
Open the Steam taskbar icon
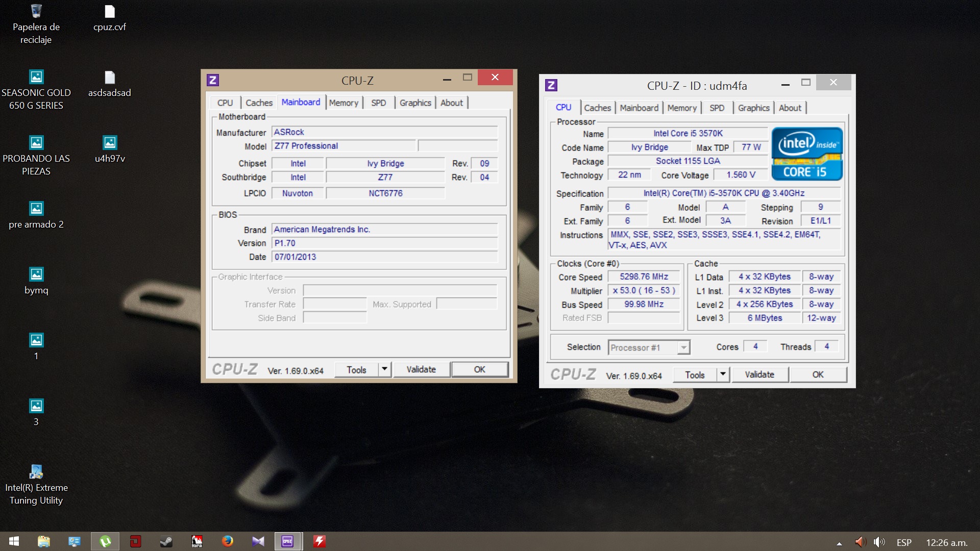tap(166, 541)
